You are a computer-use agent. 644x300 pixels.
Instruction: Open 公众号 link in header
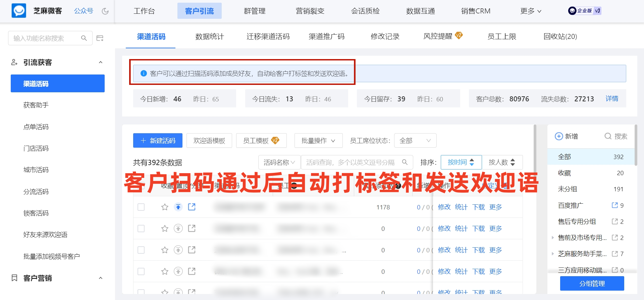coord(84,11)
